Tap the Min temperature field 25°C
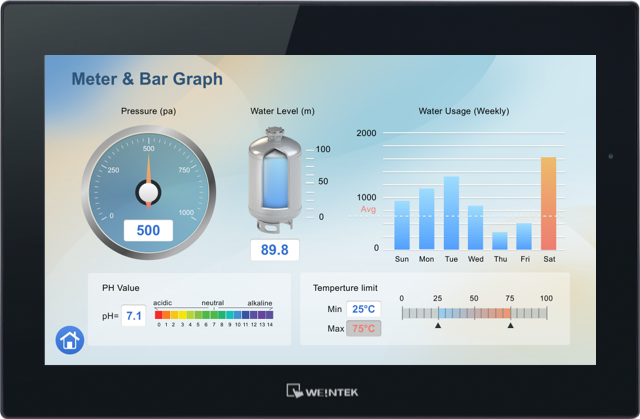 tap(363, 309)
